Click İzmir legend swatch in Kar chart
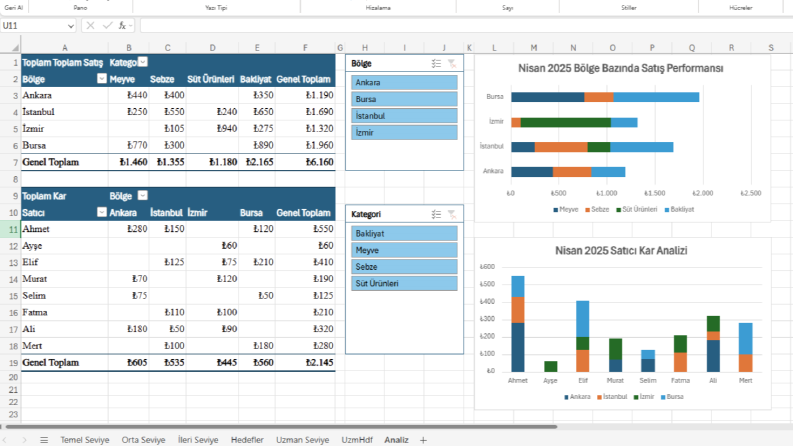793x446 pixels. (636, 397)
